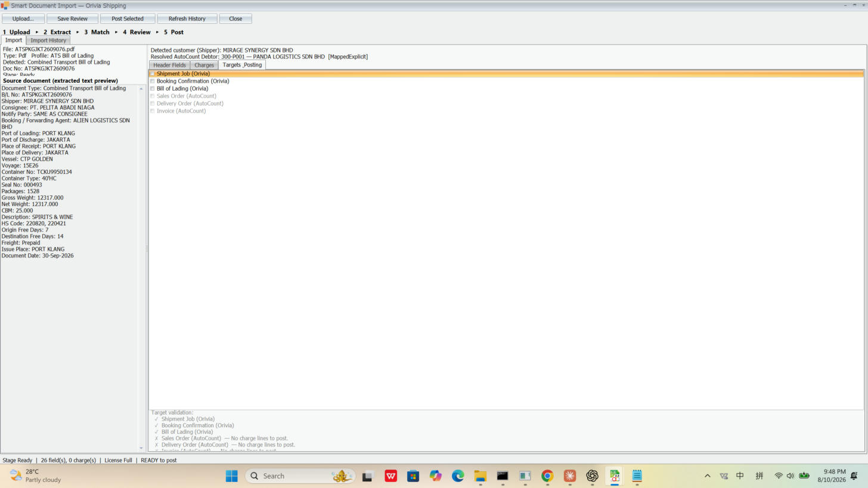Open the Header Fields tab
The image size is (868, 488).
pos(169,65)
